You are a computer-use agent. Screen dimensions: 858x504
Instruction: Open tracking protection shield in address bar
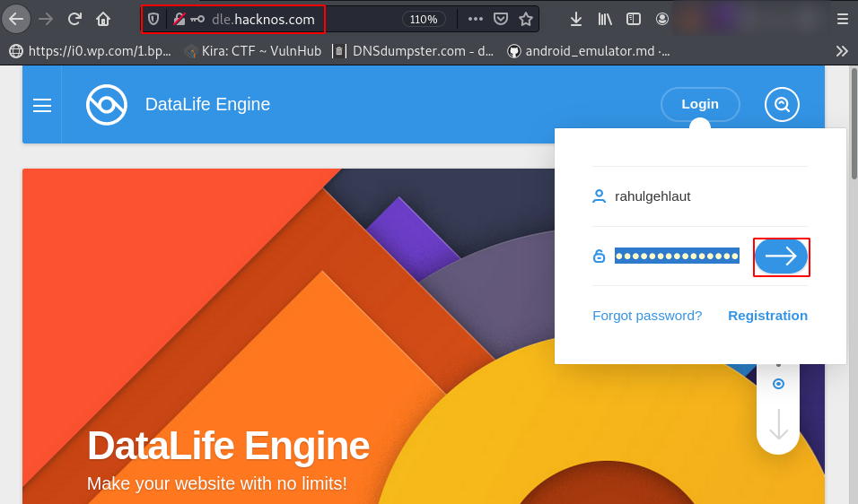click(x=153, y=19)
